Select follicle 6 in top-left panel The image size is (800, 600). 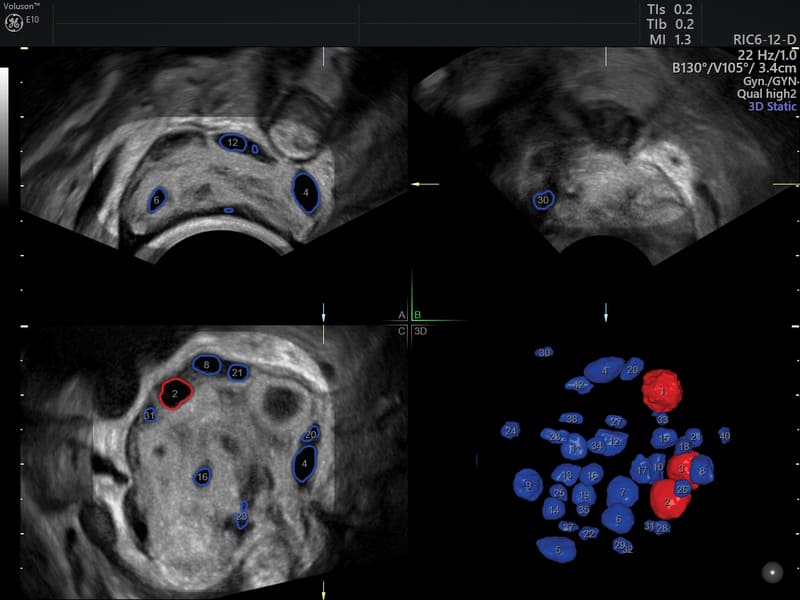pos(157,200)
